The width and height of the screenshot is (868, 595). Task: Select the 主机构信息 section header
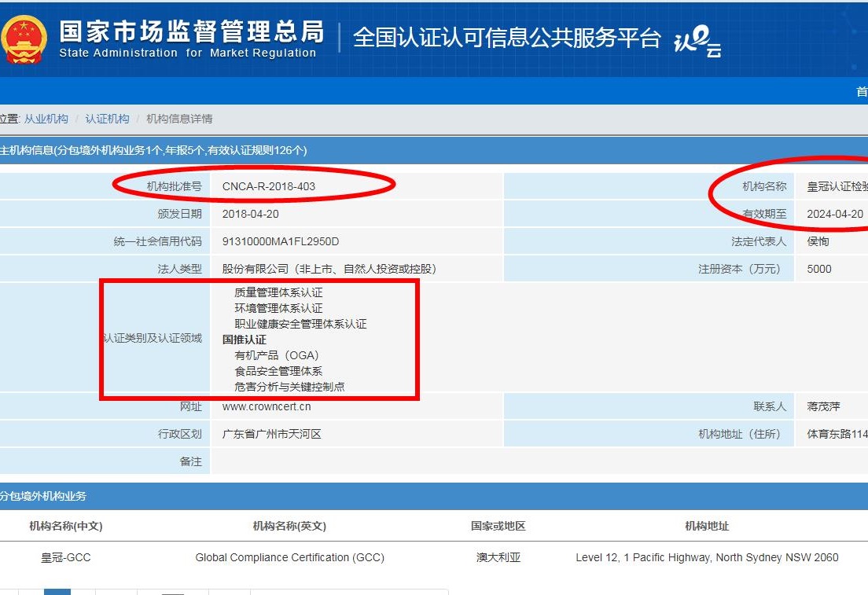153,150
